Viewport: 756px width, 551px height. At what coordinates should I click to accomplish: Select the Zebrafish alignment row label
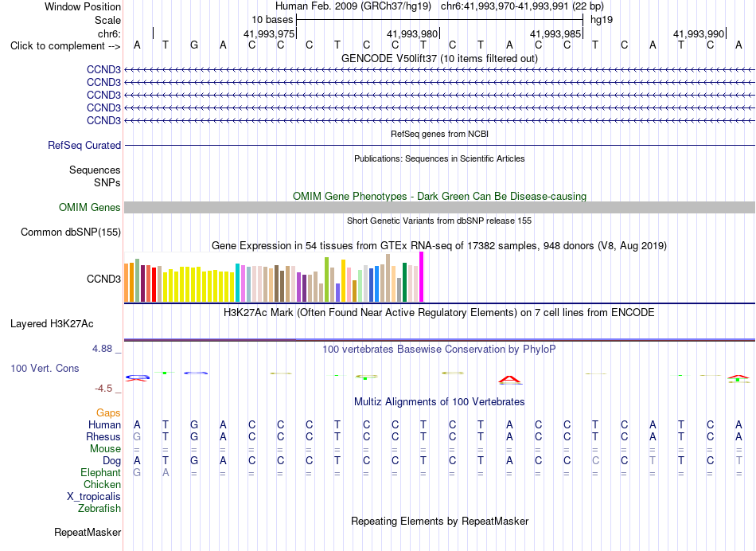click(x=99, y=509)
